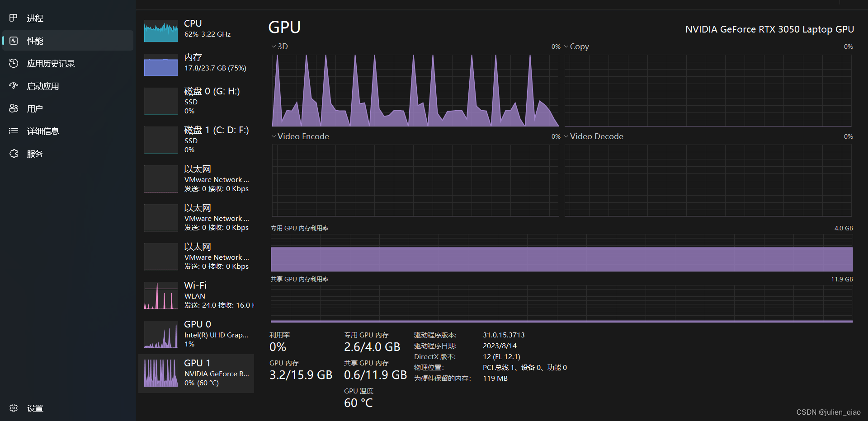Image resolution: width=868 pixels, height=421 pixels.
Task: Open the 详细信息 navigation item
Action: tap(68, 131)
